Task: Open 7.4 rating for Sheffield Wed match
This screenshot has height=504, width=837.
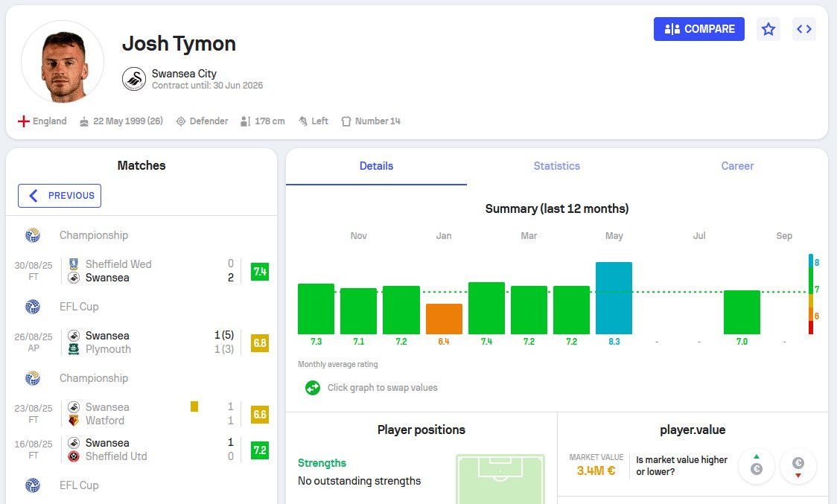Action: click(x=260, y=272)
